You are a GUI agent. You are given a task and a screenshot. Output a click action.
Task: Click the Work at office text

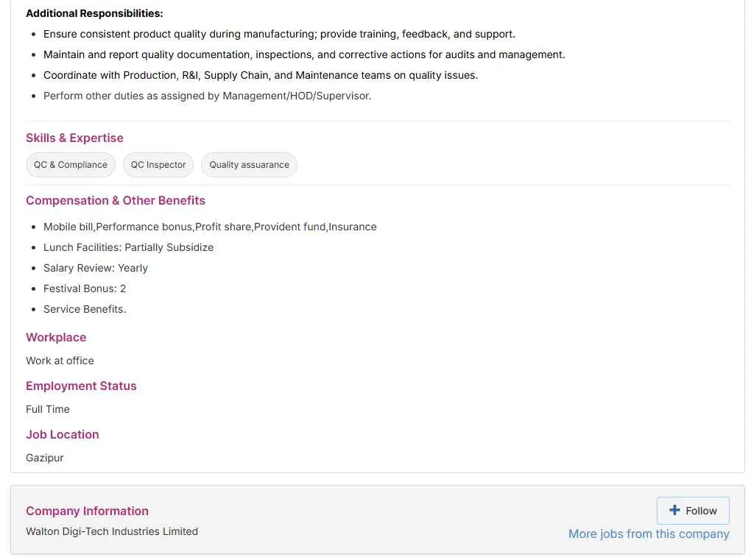click(60, 361)
